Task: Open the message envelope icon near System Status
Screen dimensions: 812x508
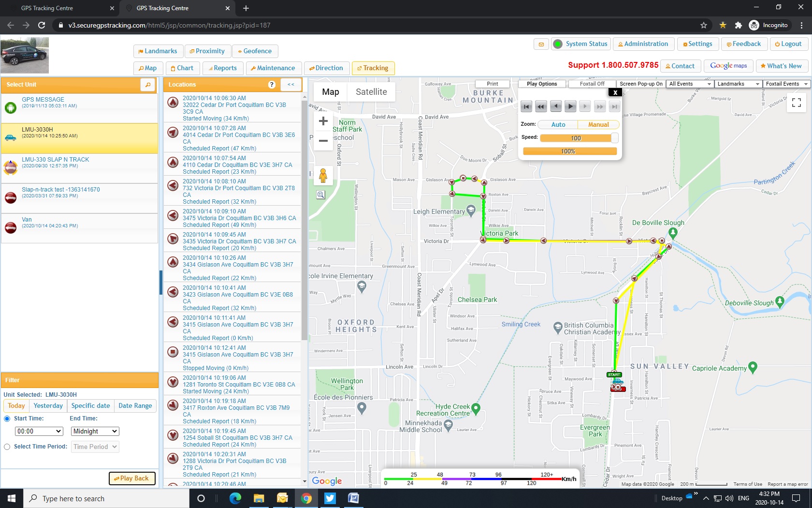Action: point(540,44)
